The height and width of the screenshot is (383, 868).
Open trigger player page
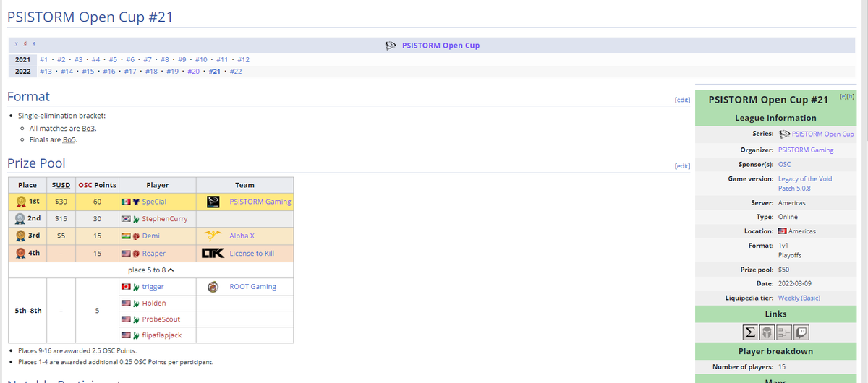tap(153, 287)
